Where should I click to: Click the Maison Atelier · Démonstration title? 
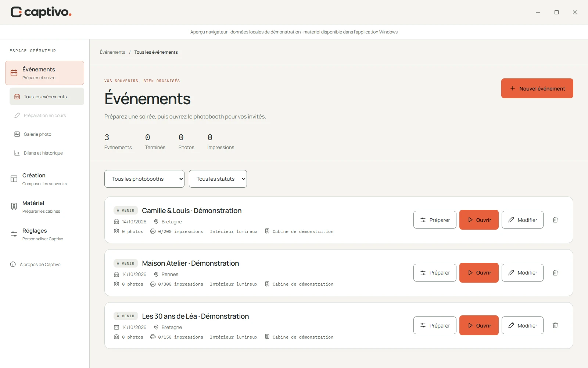(x=190, y=263)
